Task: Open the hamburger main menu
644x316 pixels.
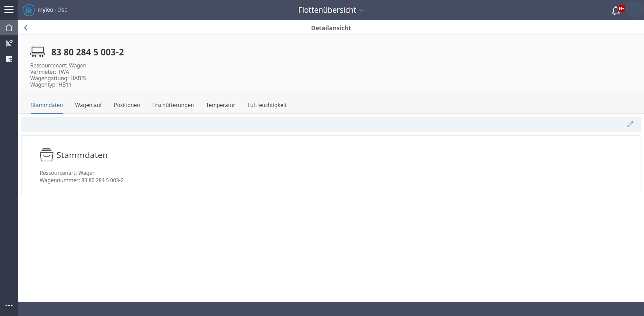Action: 9,10
